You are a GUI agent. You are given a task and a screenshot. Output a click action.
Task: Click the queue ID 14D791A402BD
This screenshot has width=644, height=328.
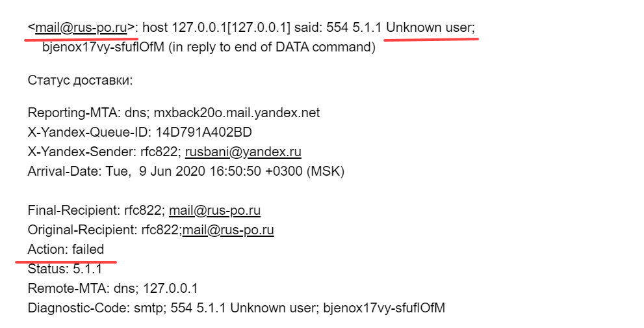coord(203,132)
